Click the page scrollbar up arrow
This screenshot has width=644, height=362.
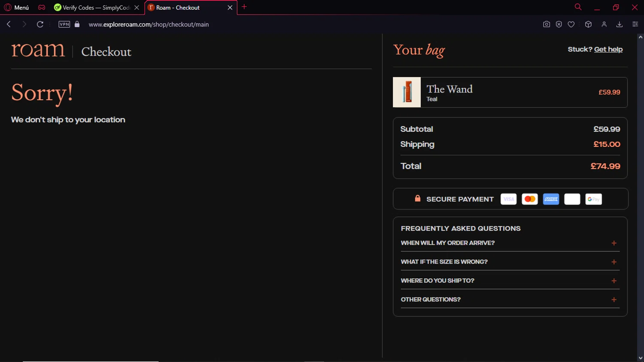tap(641, 37)
